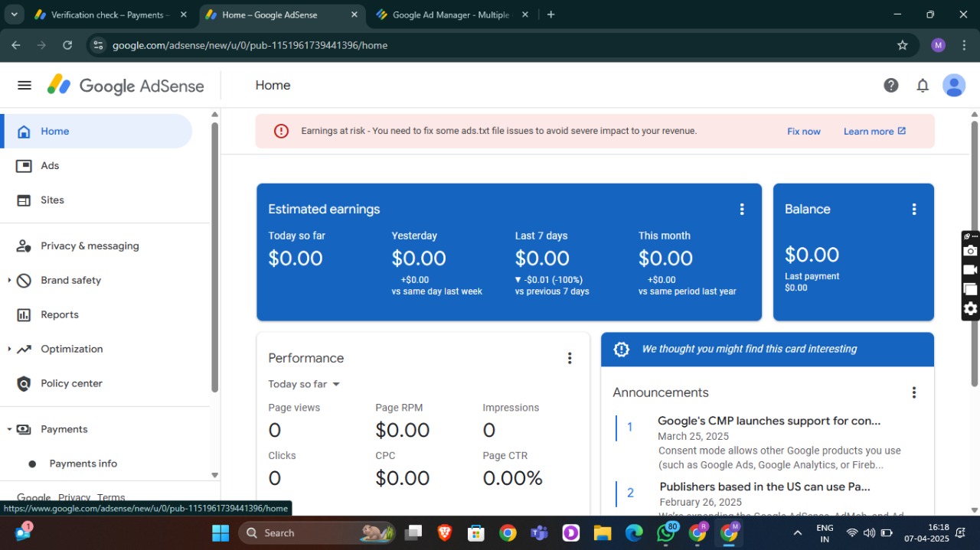Click the 'Page RPM' label in Performance
Screen dimensions: 980x550
click(x=399, y=408)
